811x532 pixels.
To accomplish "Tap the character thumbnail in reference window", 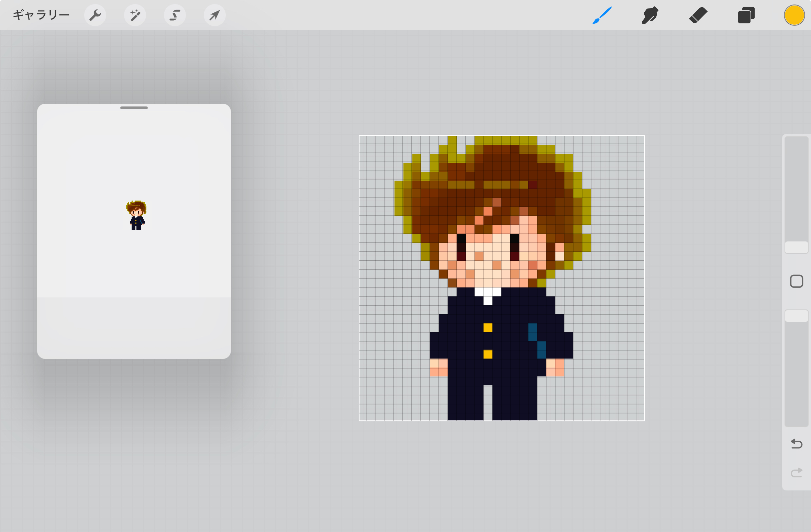I will point(136,215).
